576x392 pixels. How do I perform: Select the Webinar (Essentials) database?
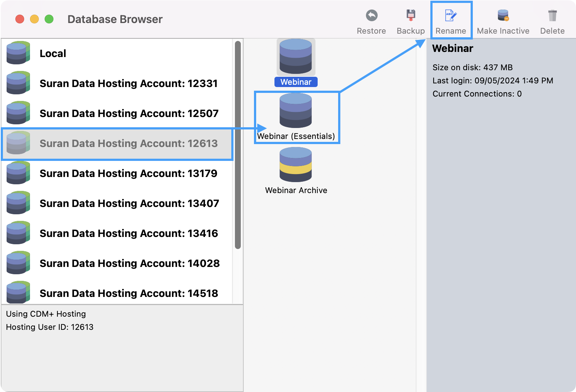coord(296,111)
